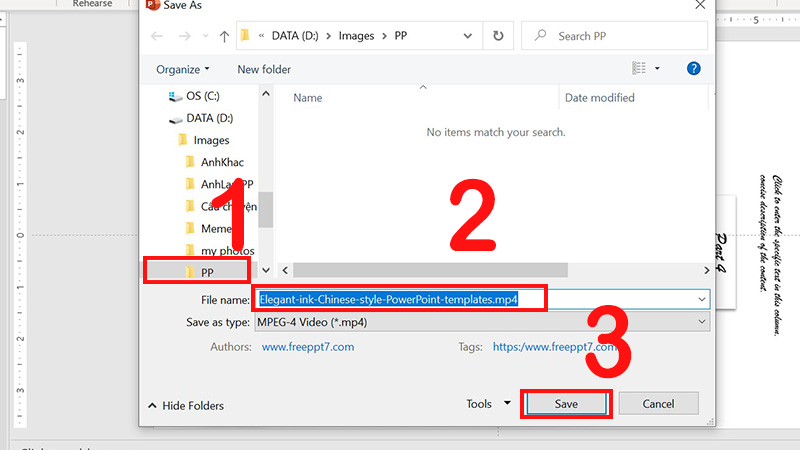Expand the File name dropdown arrow
The width and height of the screenshot is (800, 450).
(x=702, y=299)
